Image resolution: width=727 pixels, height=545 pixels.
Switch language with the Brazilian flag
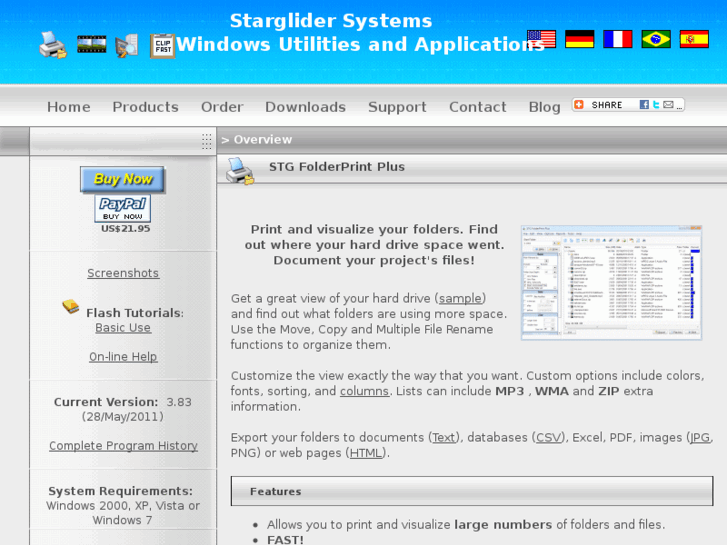656,39
